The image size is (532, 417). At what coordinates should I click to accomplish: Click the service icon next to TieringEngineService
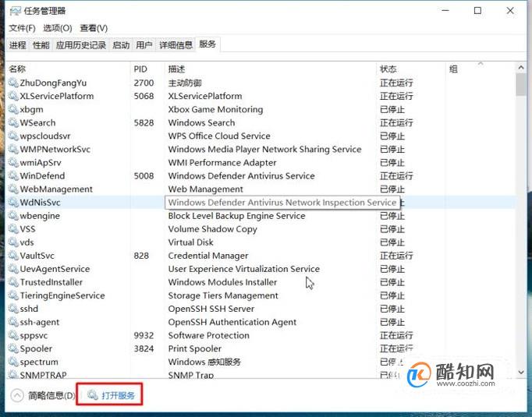pyautogui.click(x=13, y=295)
